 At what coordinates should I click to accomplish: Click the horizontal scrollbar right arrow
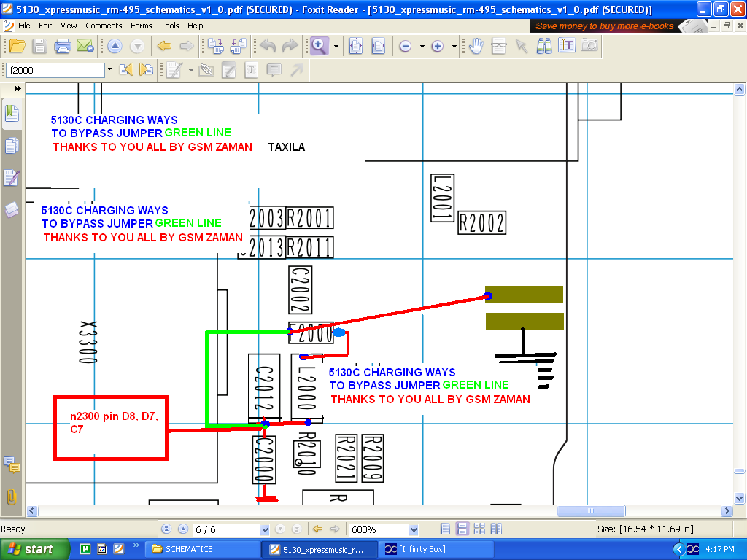[x=727, y=511]
